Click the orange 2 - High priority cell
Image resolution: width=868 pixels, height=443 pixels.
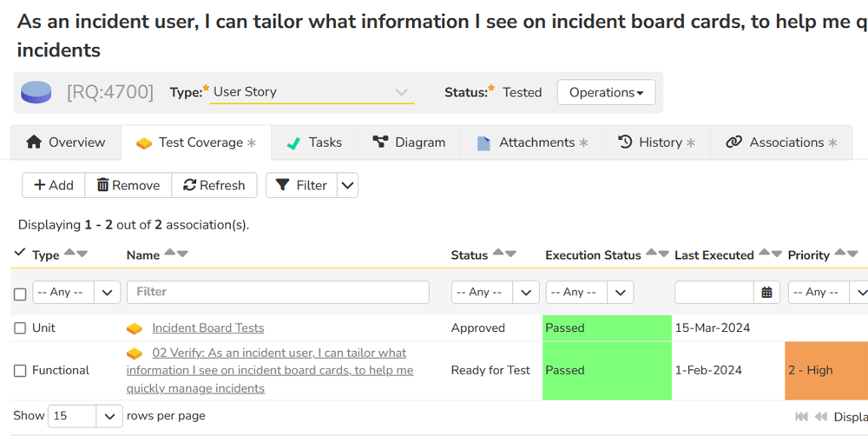tap(825, 371)
